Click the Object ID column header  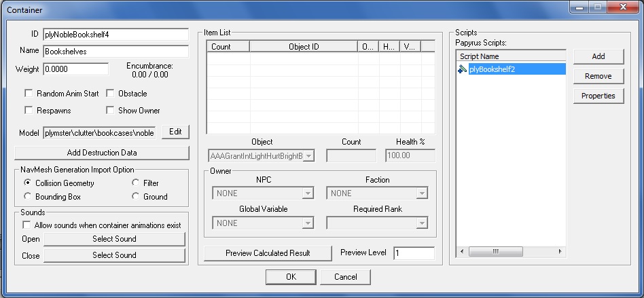coord(303,47)
